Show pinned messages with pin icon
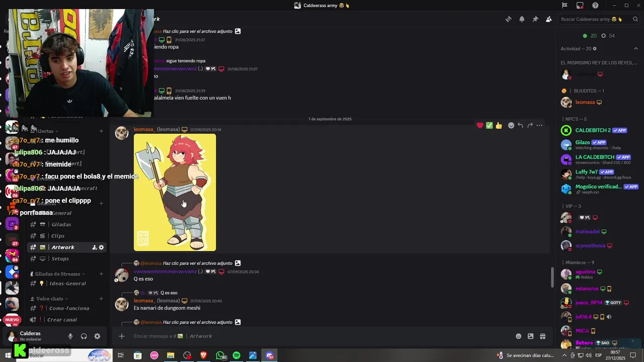 (535, 19)
